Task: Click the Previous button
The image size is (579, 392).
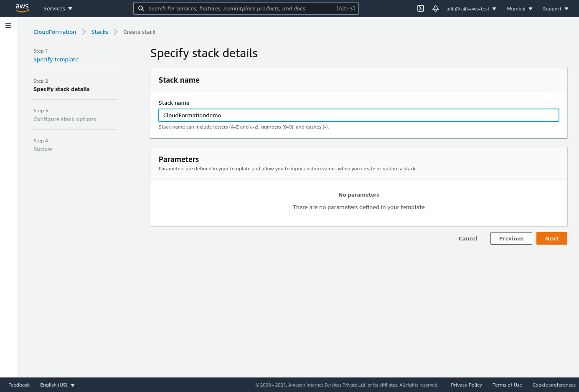Action: pos(511,238)
